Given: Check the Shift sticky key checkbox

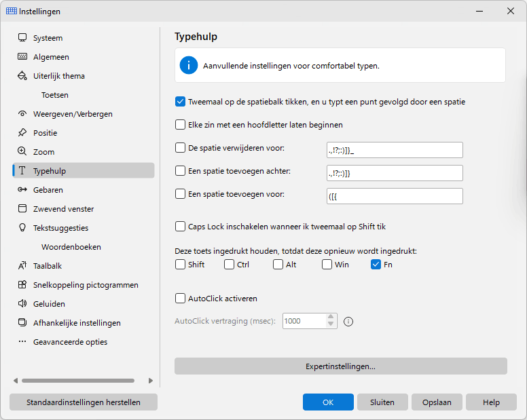Looking at the screenshot, I should [180, 265].
